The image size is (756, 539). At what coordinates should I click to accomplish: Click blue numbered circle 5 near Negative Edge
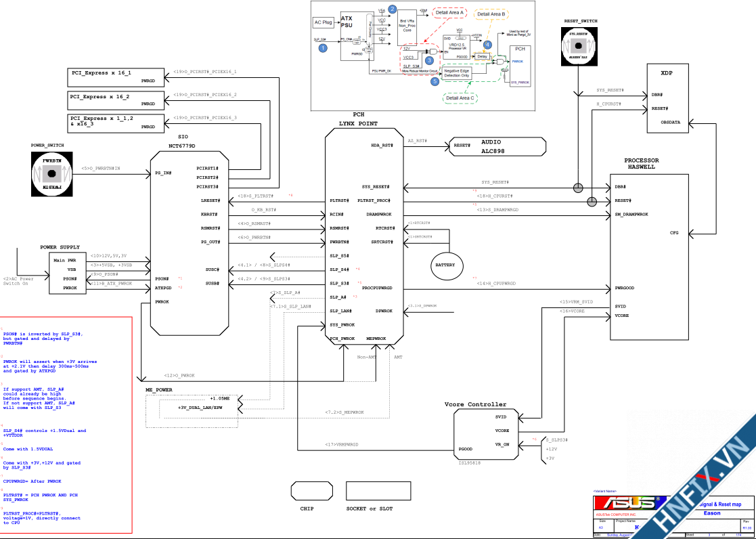(435, 81)
